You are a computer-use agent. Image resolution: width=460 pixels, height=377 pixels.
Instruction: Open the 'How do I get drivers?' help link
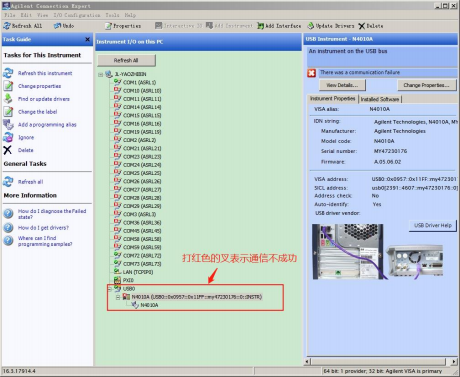[x=43, y=228]
